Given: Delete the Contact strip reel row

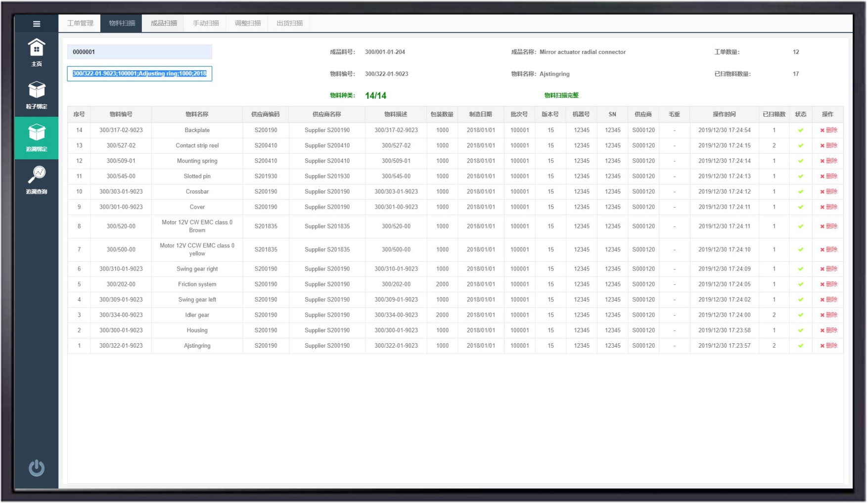Looking at the screenshot, I should pos(829,145).
